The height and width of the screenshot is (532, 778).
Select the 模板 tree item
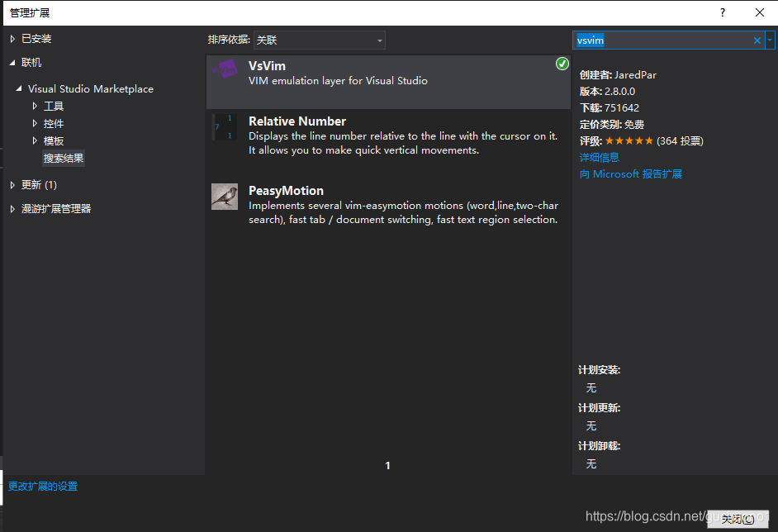[x=54, y=141]
